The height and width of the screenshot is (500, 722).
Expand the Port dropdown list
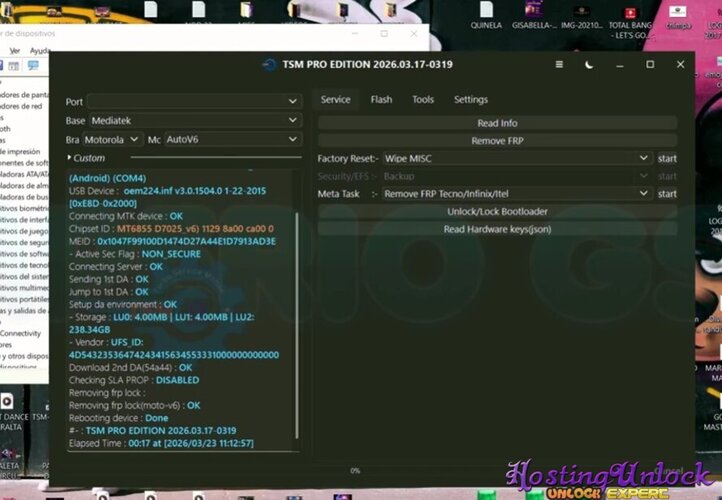click(x=194, y=101)
